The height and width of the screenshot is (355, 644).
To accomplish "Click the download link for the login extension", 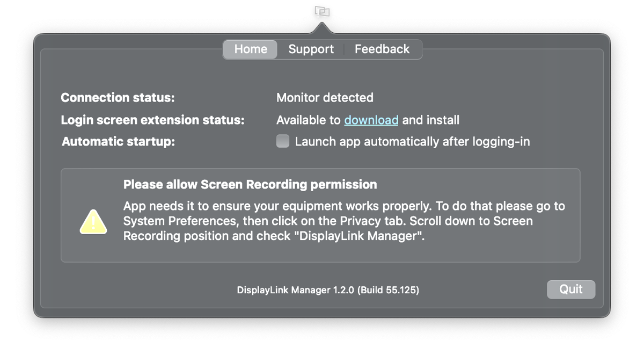I will point(371,120).
